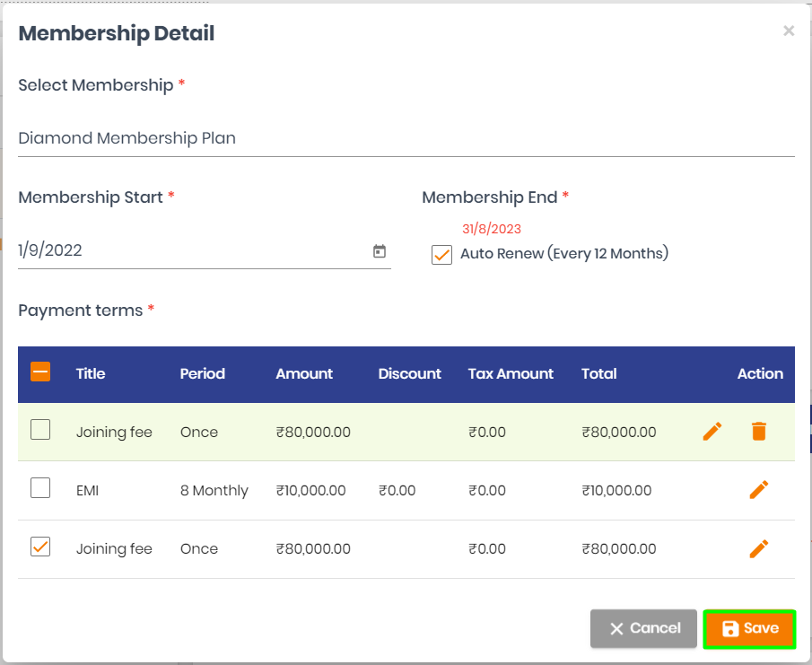Edit the EMI payment term row
812x665 pixels.
(759, 490)
